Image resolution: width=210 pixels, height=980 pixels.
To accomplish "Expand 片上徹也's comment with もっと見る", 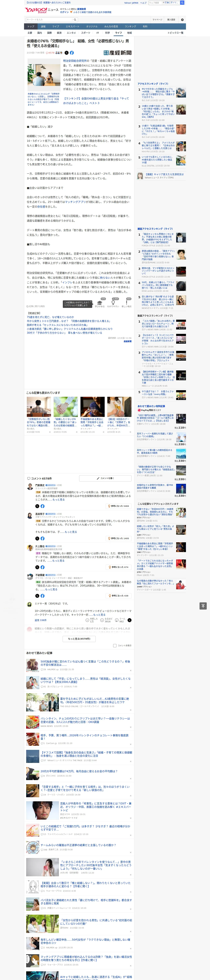I will pyautogui.click(x=58, y=561).
